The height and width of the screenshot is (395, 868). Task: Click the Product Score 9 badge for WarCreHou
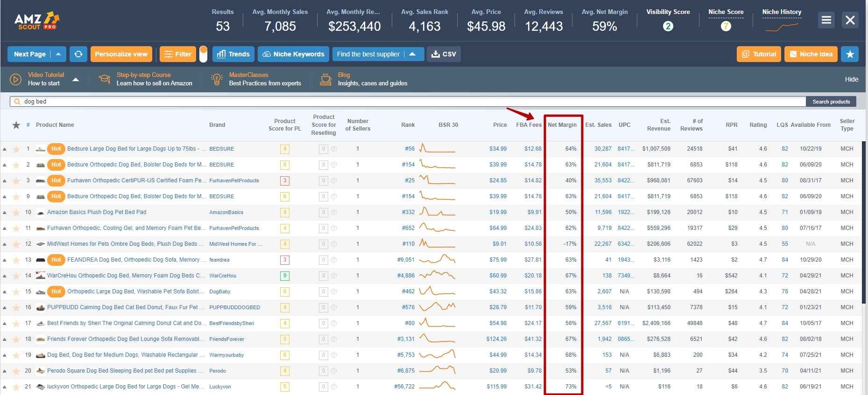(285, 276)
